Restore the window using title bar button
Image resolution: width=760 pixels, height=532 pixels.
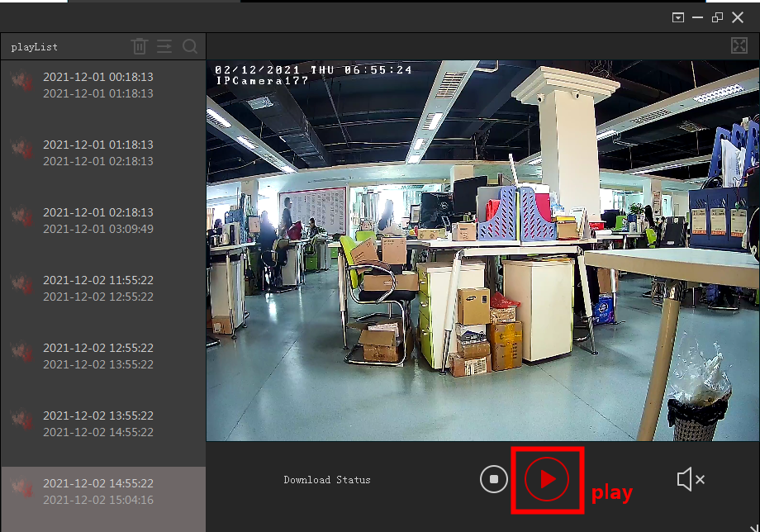(717, 17)
